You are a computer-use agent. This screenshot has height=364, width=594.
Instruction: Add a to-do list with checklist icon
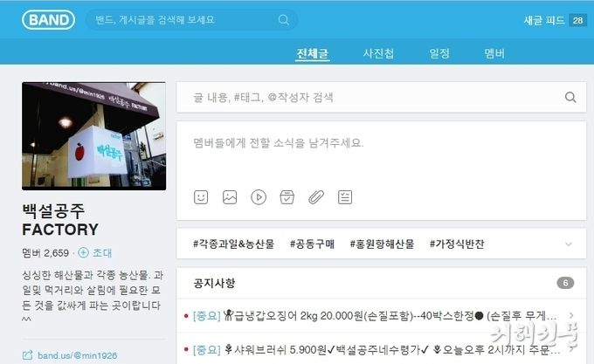click(345, 197)
